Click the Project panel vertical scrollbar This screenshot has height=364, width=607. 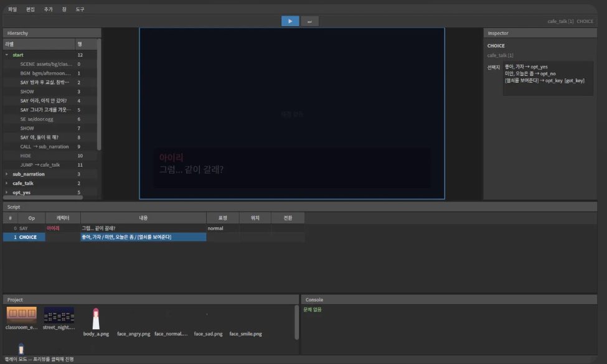coord(297,322)
